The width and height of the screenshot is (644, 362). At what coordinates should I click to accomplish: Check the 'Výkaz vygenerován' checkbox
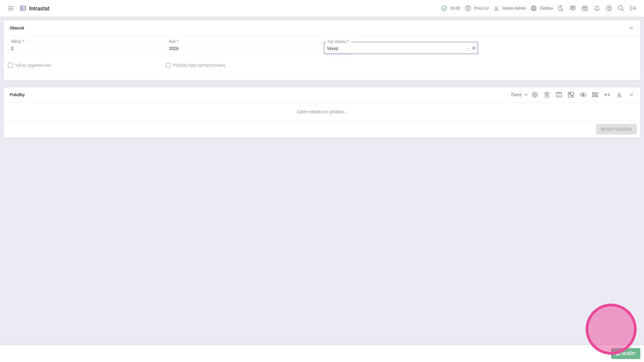10,65
